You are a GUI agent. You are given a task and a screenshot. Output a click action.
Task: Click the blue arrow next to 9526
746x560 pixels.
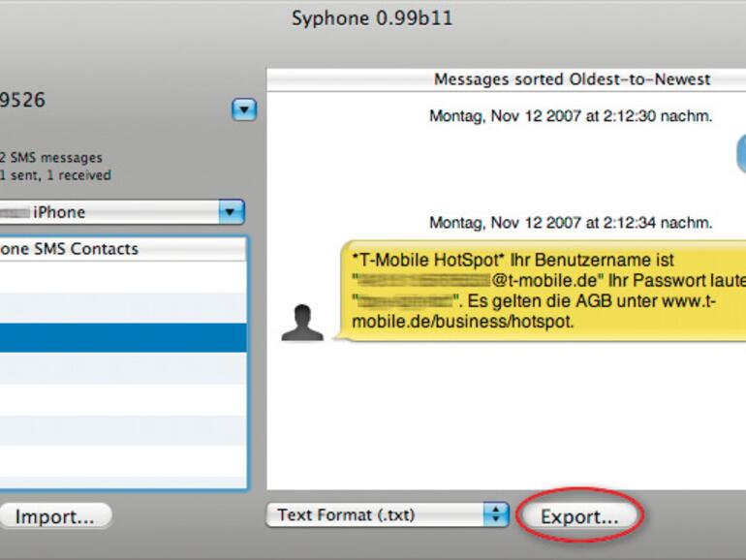tap(244, 109)
